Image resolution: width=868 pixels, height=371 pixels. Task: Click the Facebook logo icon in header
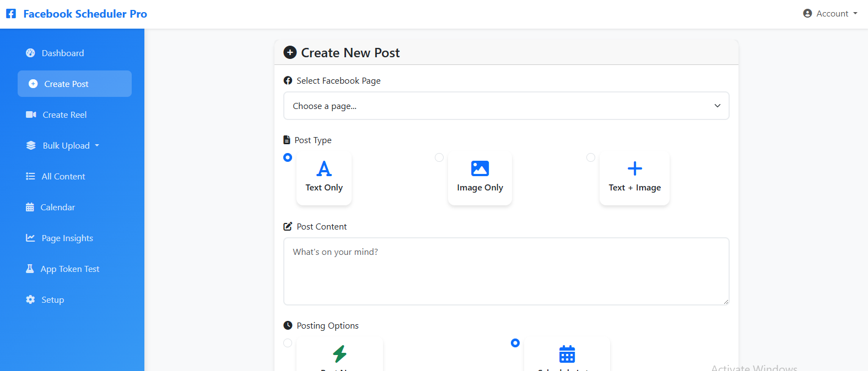[x=11, y=14]
